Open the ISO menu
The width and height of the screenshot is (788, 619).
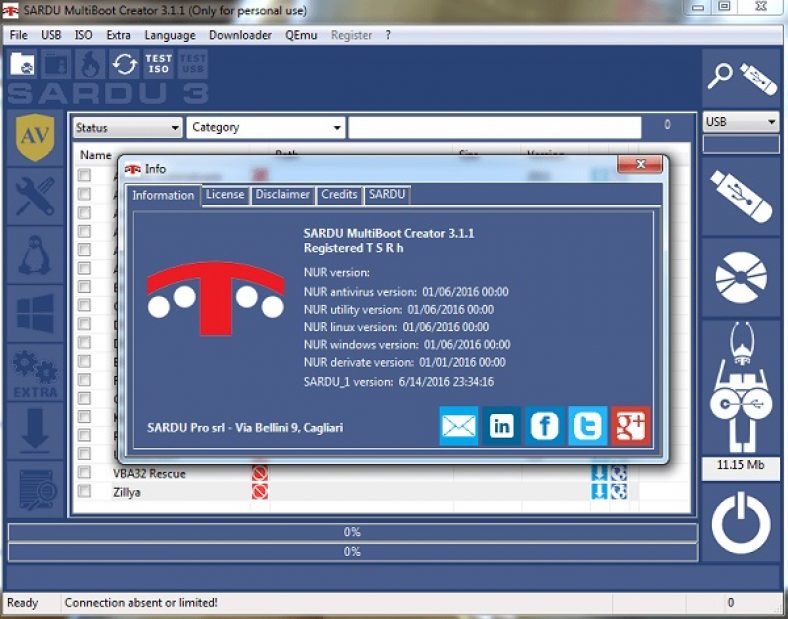(83, 35)
